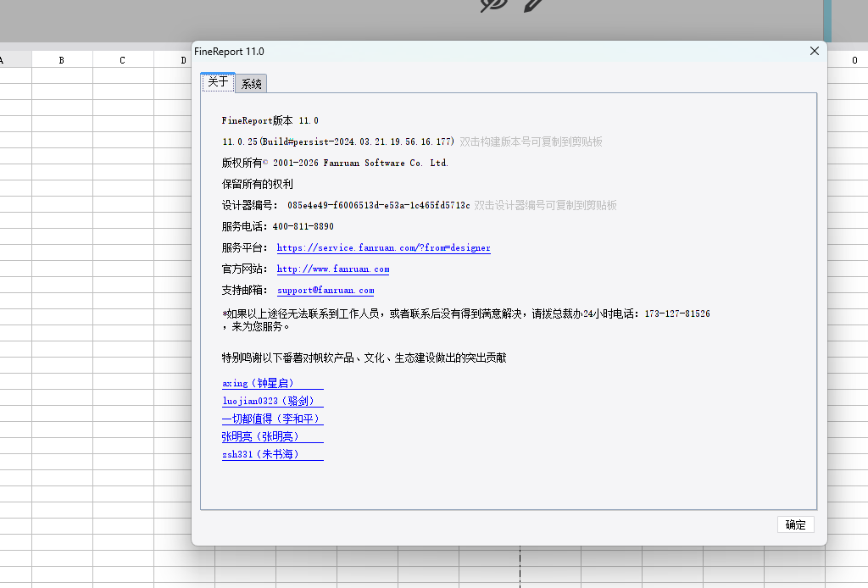
Task: Click the hotline number 173-127-81526
Action: pyautogui.click(x=677, y=313)
